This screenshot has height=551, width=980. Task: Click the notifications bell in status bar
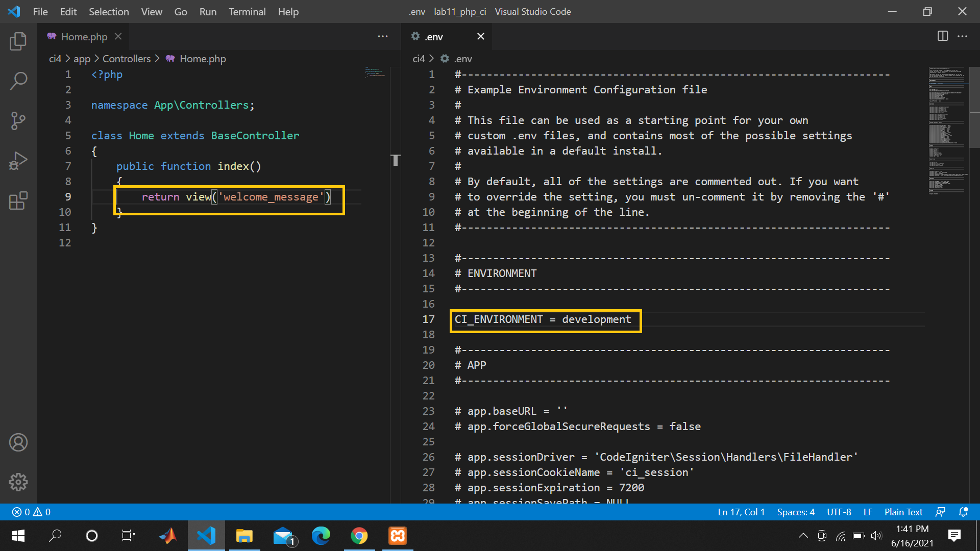(963, 512)
